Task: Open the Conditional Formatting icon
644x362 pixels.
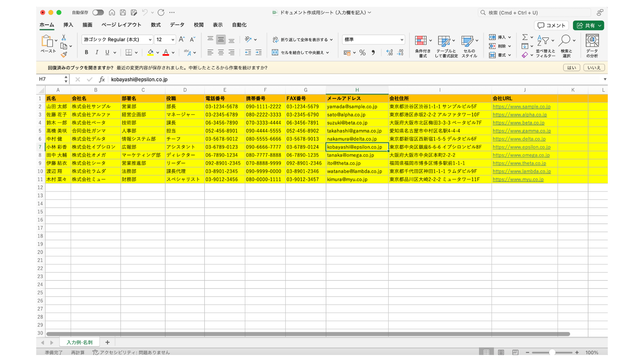Action: click(x=421, y=41)
